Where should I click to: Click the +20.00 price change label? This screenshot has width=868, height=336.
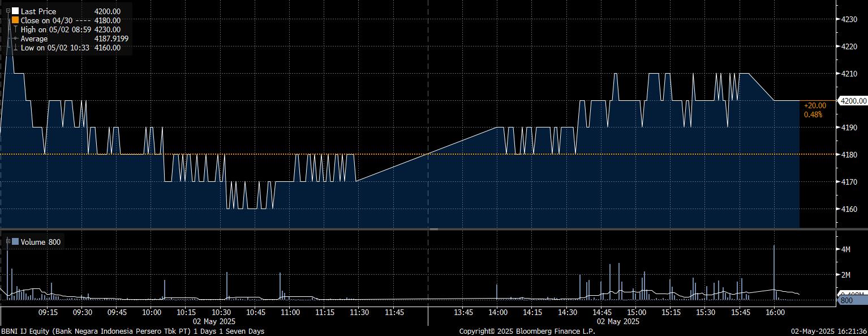(x=813, y=105)
